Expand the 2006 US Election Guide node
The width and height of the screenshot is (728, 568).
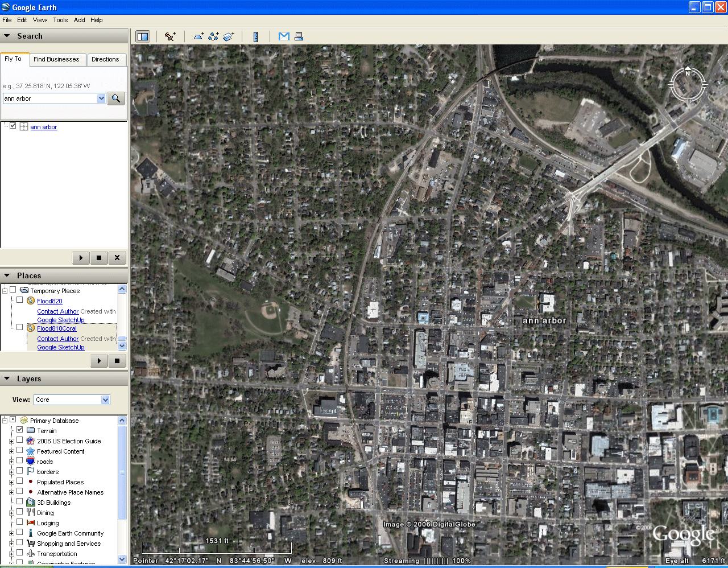pos(11,441)
